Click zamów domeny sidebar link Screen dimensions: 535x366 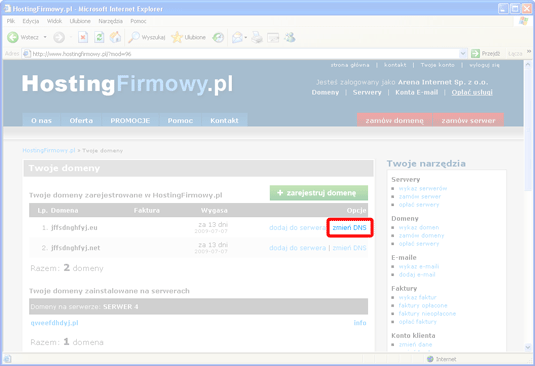pos(421,235)
